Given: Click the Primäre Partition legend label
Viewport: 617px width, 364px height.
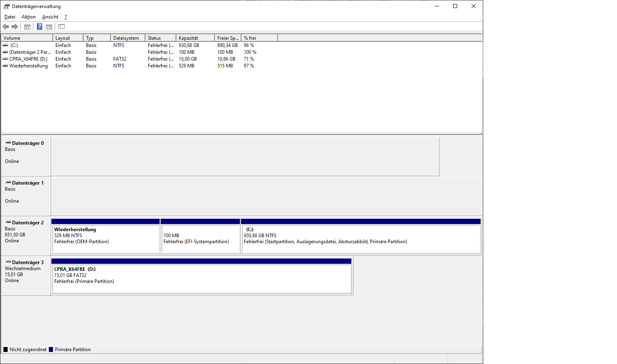Looking at the screenshot, I should [x=73, y=350].
